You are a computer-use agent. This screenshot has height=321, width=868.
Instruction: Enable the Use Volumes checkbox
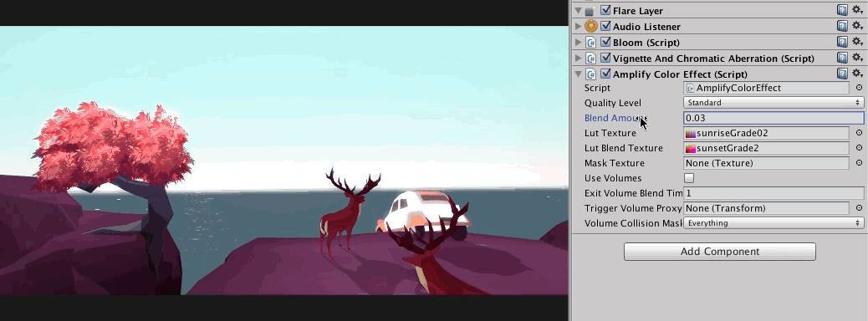pyautogui.click(x=689, y=178)
